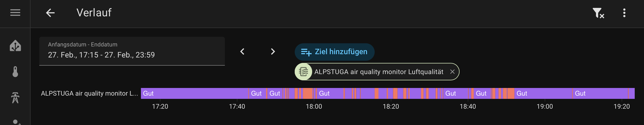Click the wide orange segment just before 18:00

(308, 93)
